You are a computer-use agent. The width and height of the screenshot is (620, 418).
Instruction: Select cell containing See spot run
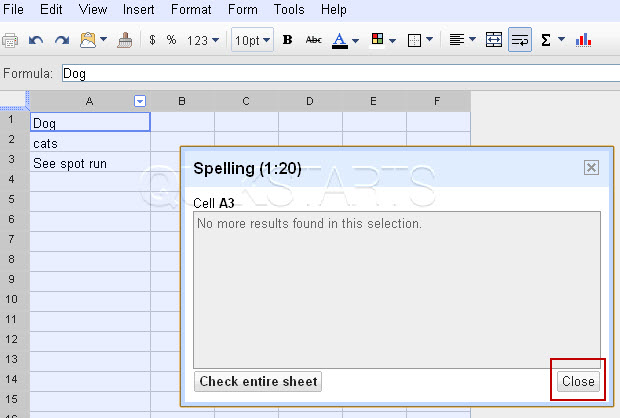coord(90,162)
